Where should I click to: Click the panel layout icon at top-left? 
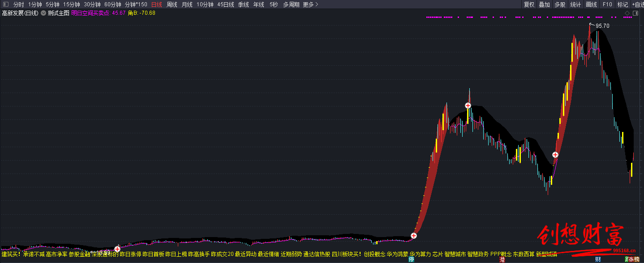[5, 4]
